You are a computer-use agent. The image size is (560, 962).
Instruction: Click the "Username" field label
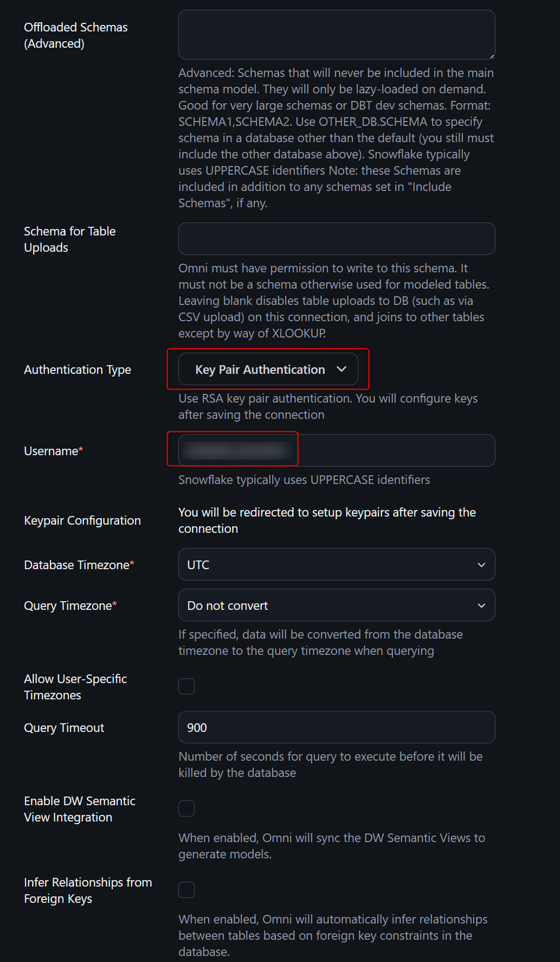(x=51, y=451)
